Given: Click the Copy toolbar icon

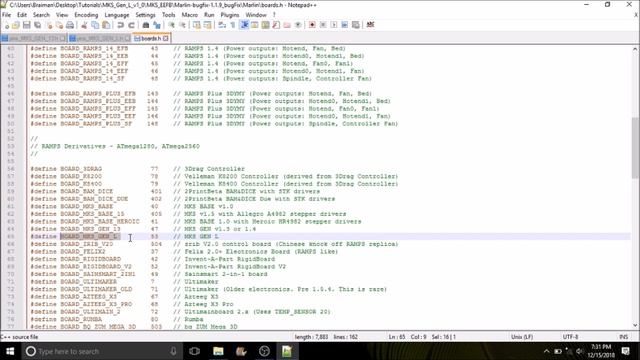Looking at the screenshot, I should 95,25.
